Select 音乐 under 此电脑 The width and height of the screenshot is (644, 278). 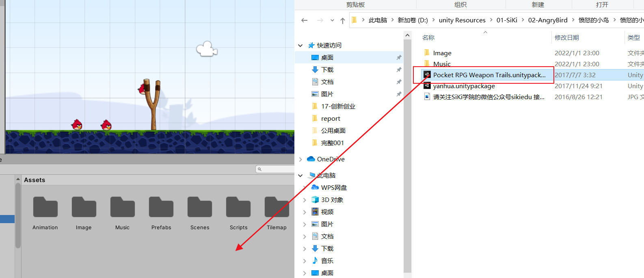(327, 261)
